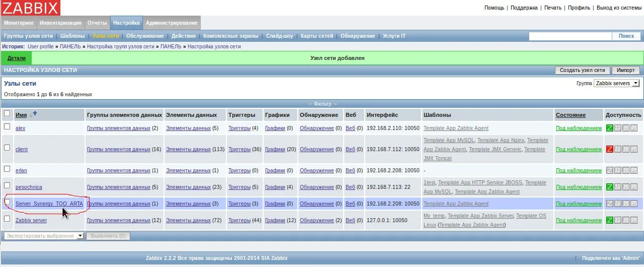Click green Zabbix agent icon for Zabbix server

pyautogui.click(x=610, y=220)
